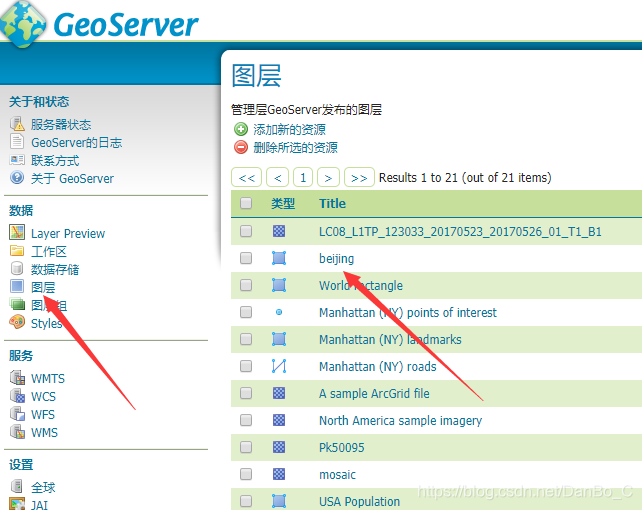Viewport: 642px width, 510px height.
Task: Open the WCS service settings
Action: coord(43,397)
